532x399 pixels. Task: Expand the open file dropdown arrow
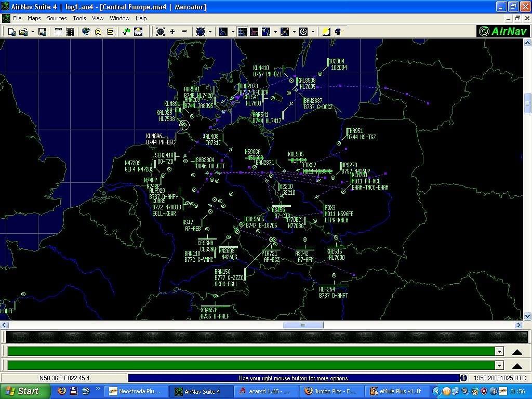[x=33, y=32]
